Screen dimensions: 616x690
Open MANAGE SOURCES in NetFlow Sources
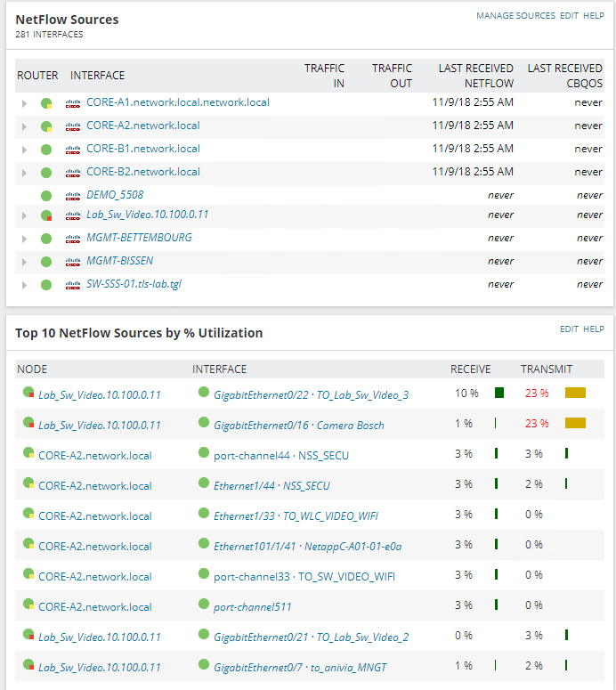click(515, 16)
